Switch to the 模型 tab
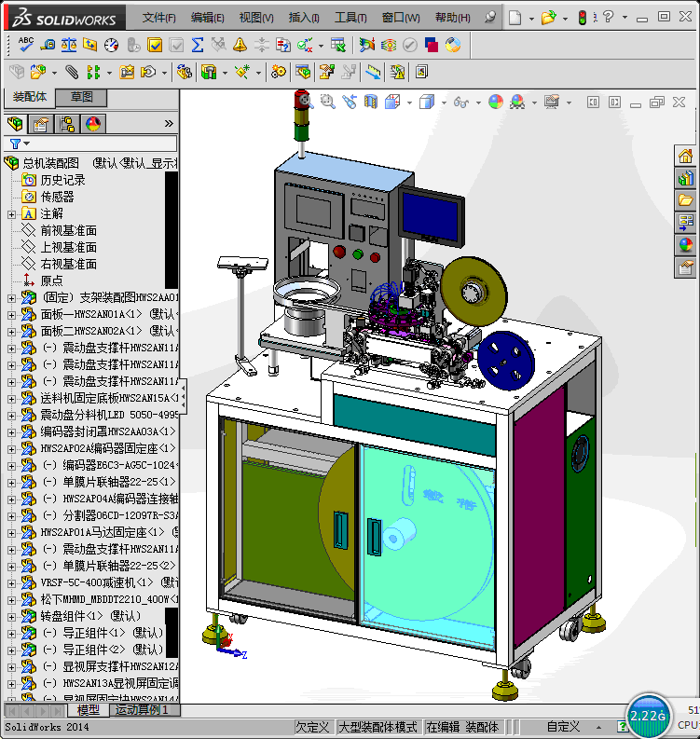The height and width of the screenshot is (739, 700). (x=89, y=710)
